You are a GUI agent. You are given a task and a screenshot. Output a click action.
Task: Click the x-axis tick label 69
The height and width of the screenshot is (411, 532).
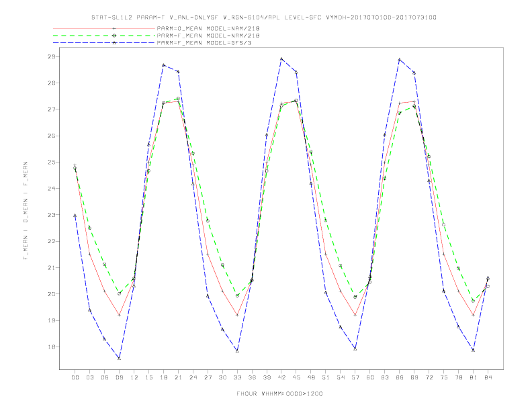[414, 377]
